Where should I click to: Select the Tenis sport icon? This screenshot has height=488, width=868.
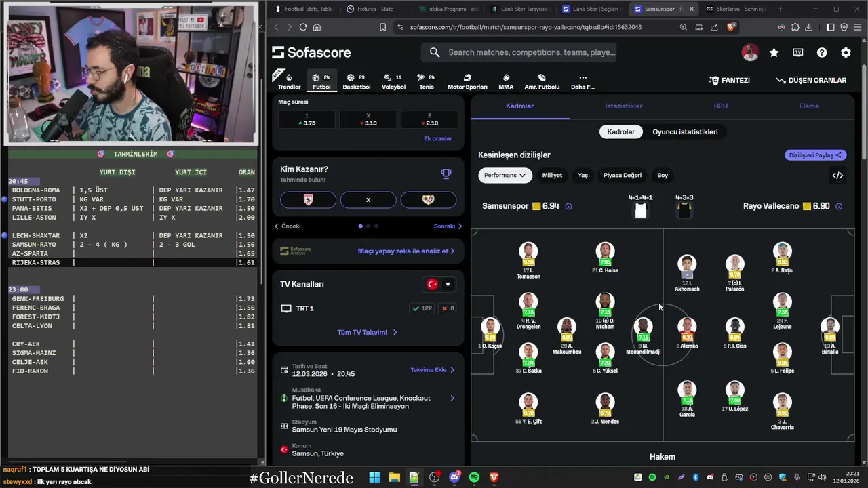click(427, 81)
